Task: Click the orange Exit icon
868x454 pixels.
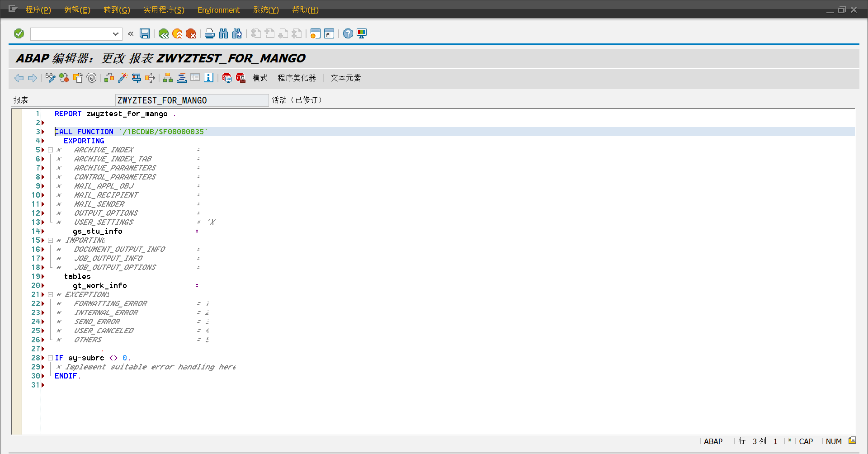Action: (177, 33)
